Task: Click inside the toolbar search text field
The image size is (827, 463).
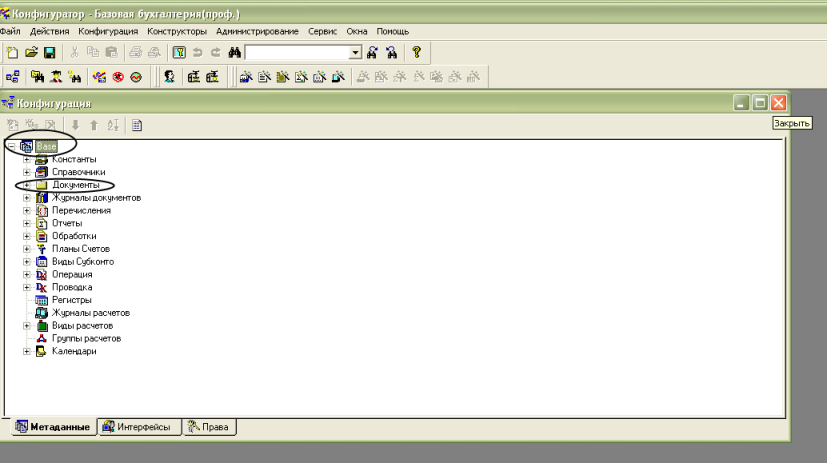Action: (297, 53)
